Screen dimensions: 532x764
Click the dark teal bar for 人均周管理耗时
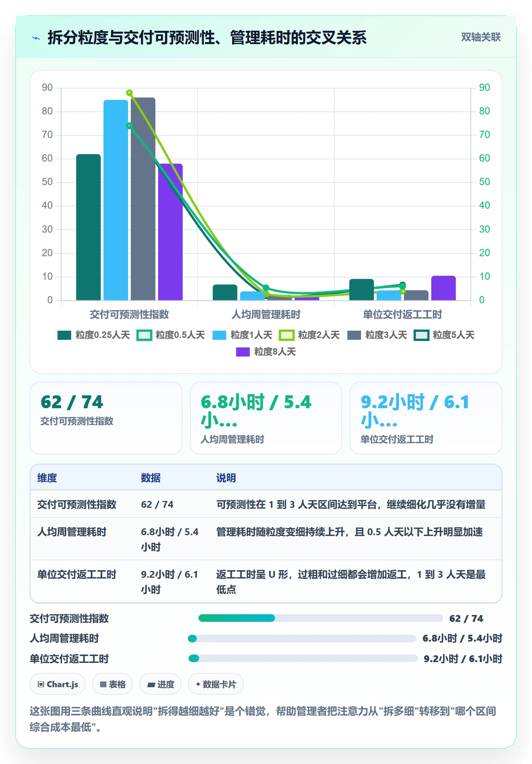(x=225, y=292)
